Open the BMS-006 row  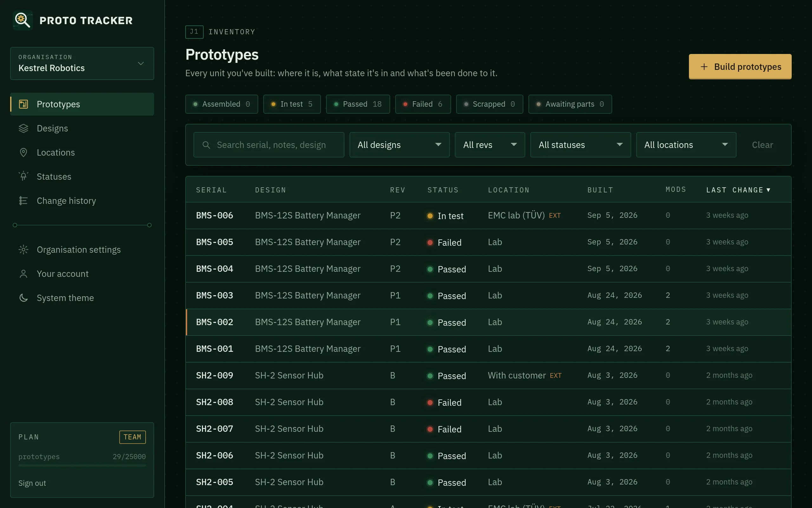(x=488, y=216)
